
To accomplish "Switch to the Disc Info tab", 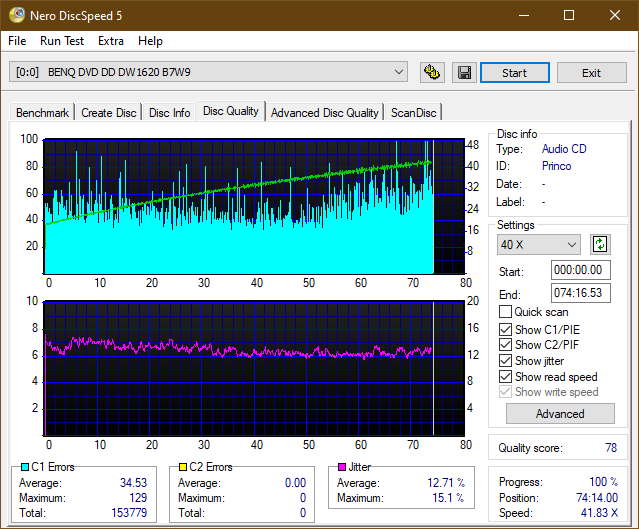I will [170, 112].
